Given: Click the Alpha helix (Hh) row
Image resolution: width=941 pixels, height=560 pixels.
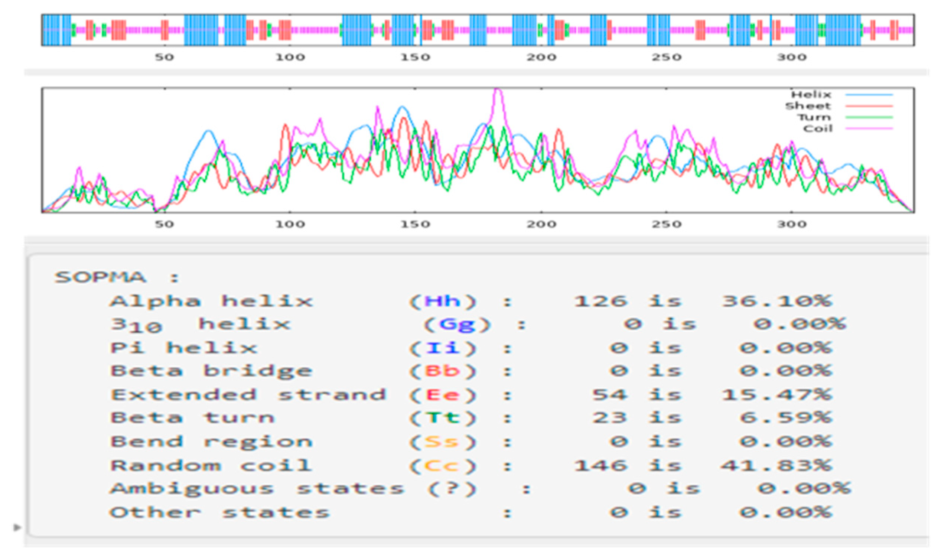Looking at the screenshot, I should pos(211,302).
